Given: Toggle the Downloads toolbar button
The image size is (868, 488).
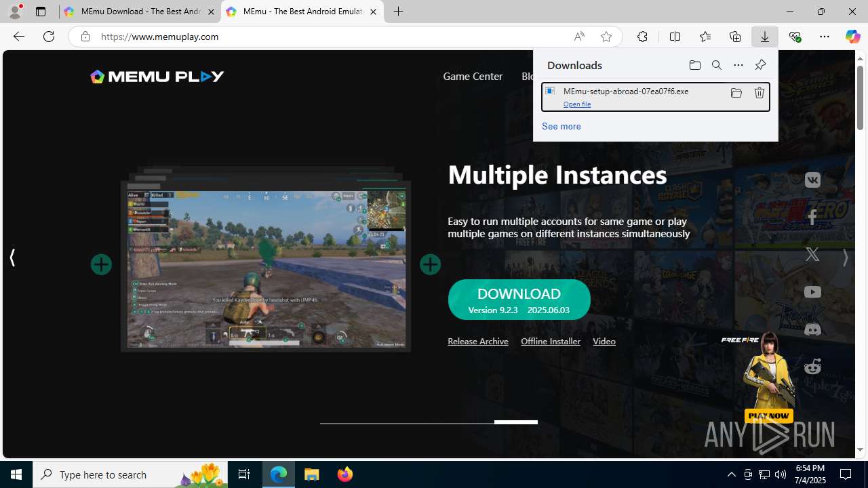Looking at the screenshot, I should (x=764, y=37).
